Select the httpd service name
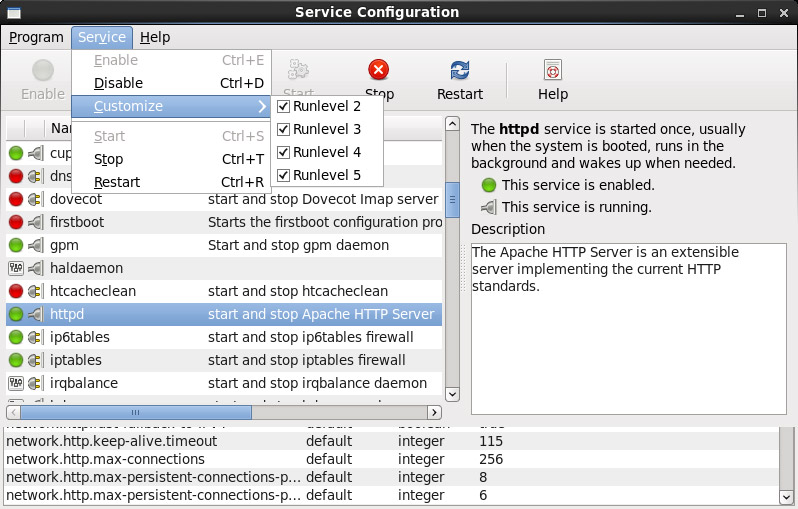The image size is (798, 509). pos(67,314)
